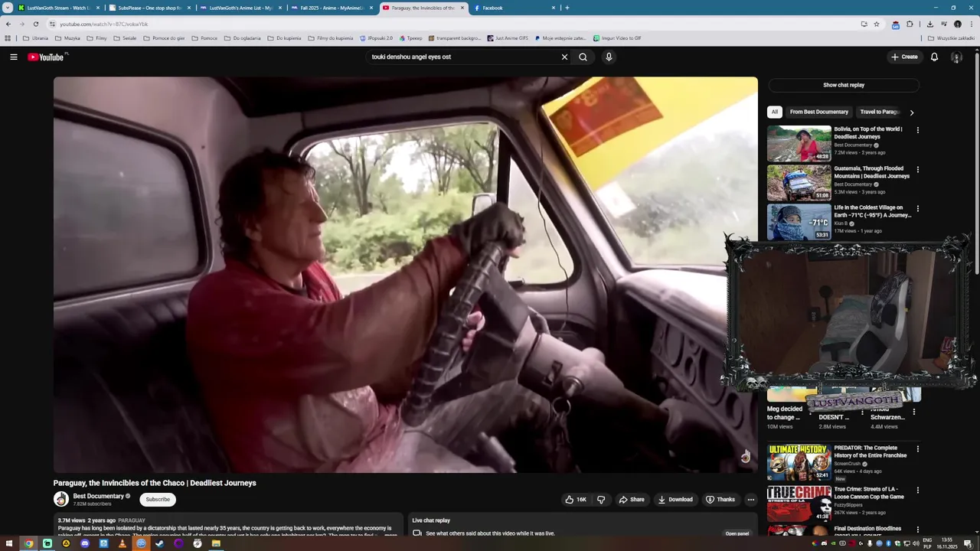Viewport: 980px width, 551px height.
Task: Dislike the Paraguay video
Action: pyautogui.click(x=601, y=500)
